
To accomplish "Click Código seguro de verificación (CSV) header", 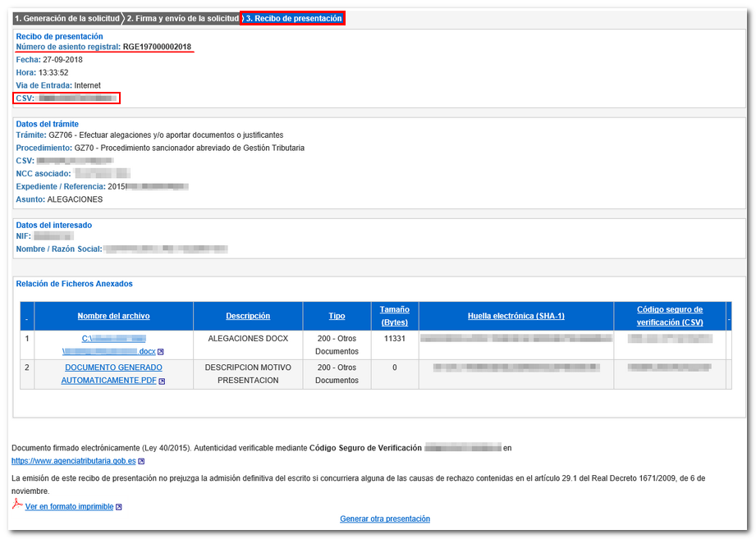I will click(x=669, y=316).
